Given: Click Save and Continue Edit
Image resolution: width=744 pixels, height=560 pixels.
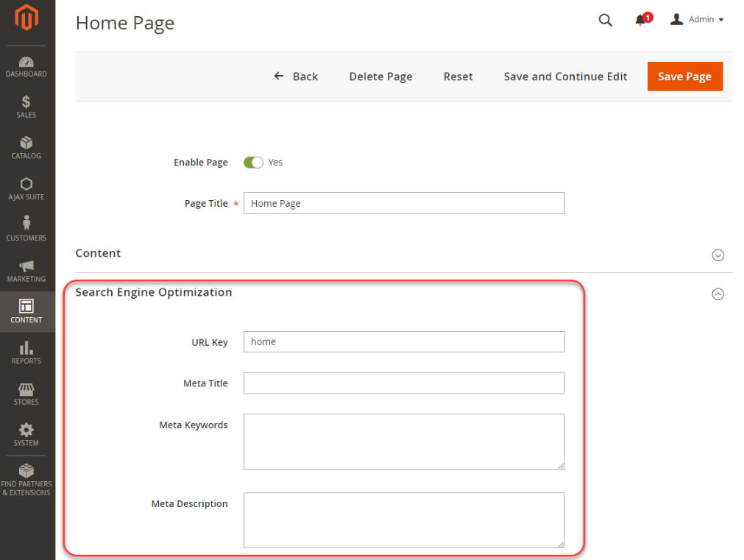Looking at the screenshot, I should click(565, 77).
